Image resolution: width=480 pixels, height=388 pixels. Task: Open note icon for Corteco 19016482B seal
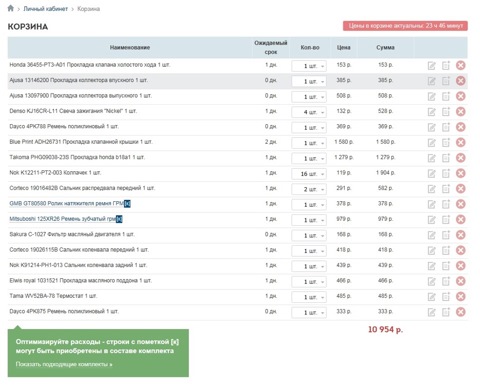[446, 189]
